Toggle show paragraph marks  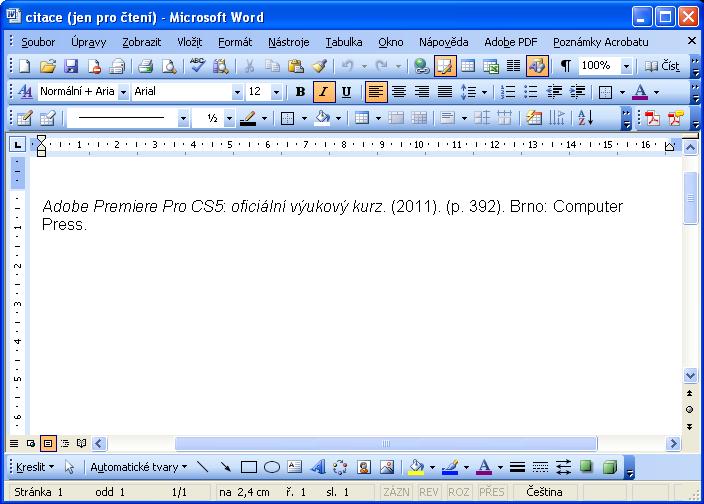(566, 66)
